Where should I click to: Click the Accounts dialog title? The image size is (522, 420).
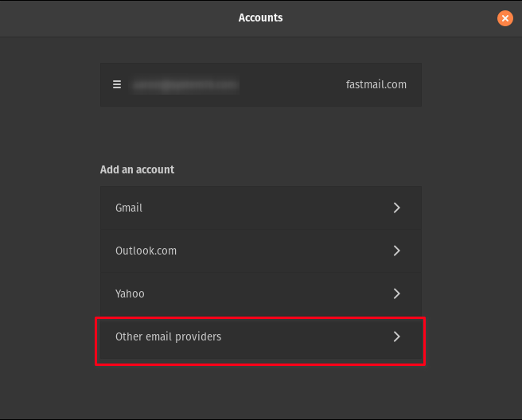click(x=260, y=17)
